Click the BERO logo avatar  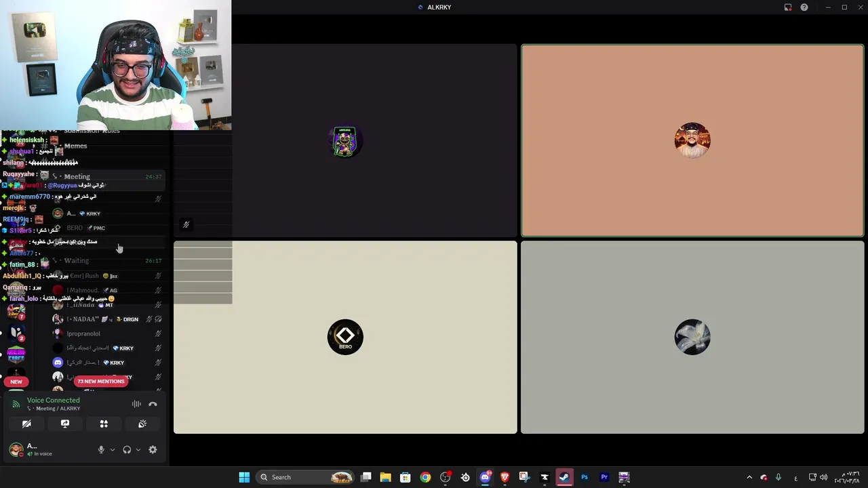345,337
